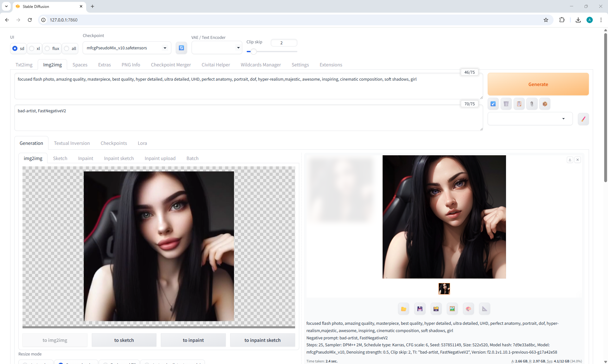Refresh the checkpoint list
Image resolution: width=608 pixels, height=364 pixels.
181,48
